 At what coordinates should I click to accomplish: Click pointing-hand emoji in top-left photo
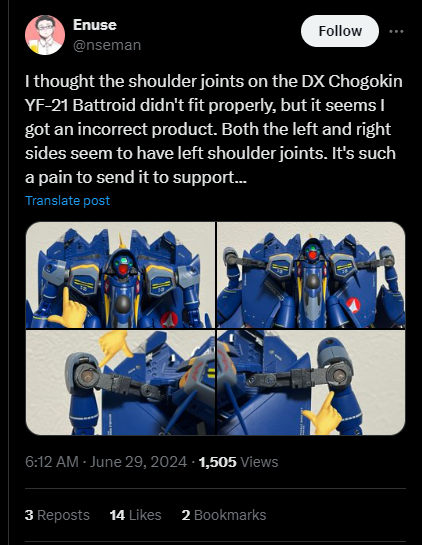point(68,309)
